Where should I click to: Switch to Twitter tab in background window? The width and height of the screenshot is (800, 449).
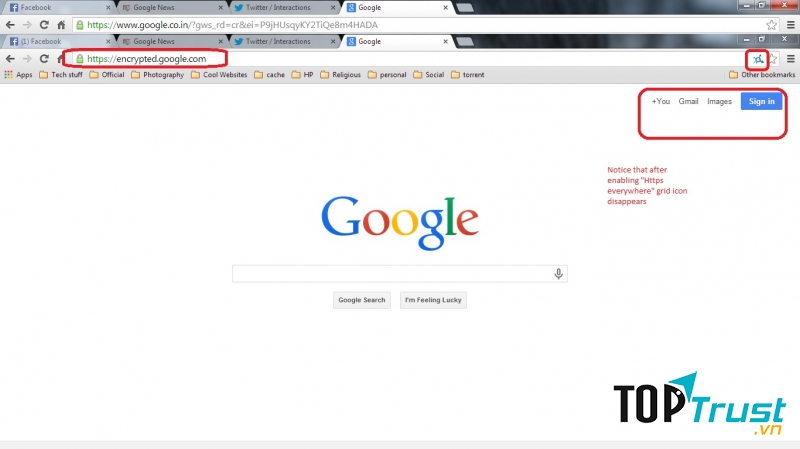click(x=283, y=8)
